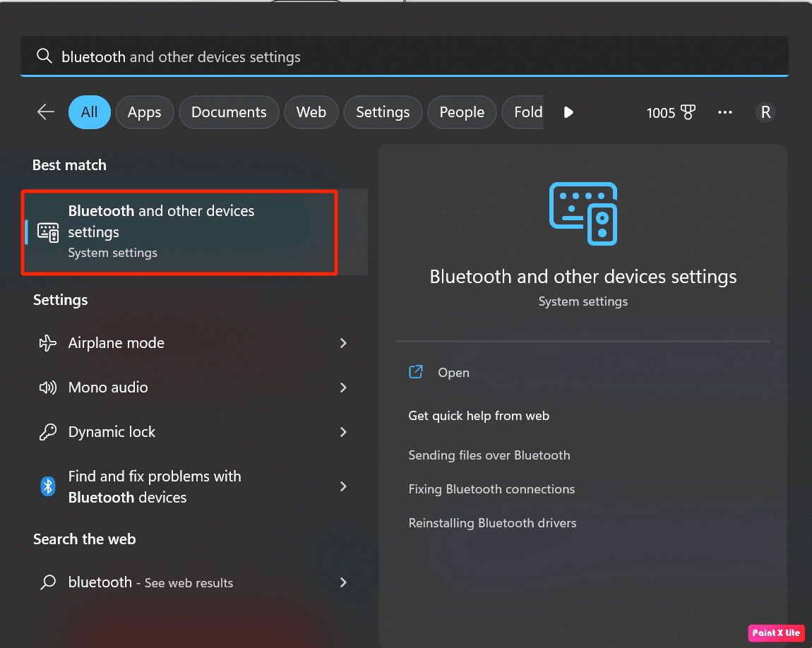Screen dimensions: 812x648
Task: Switch to the Apps filter tab
Action: pyautogui.click(x=145, y=112)
